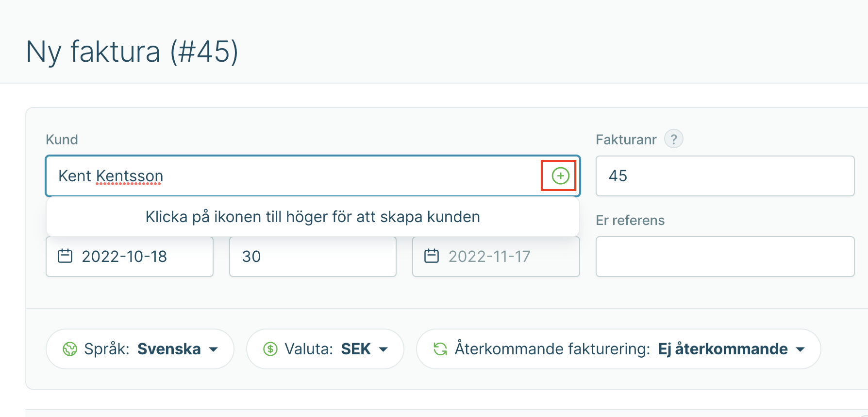Click the recurring arrows icon

[x=440, y=349]
